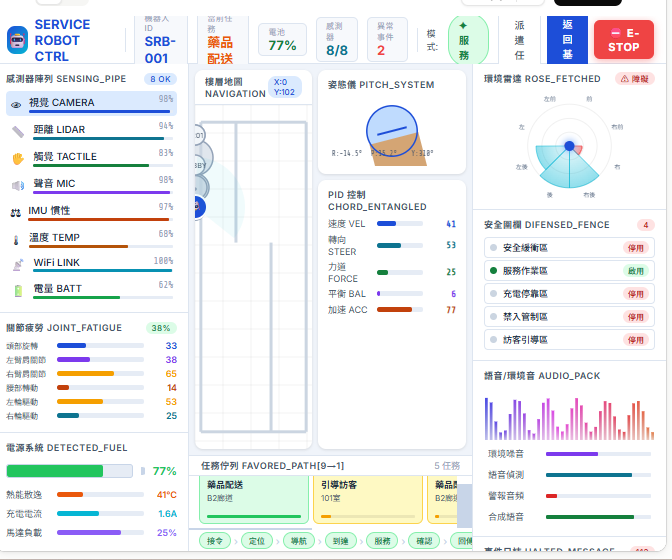672x560 pixels.
Task: Click the 距離 LIDAR ruler icon
Action: point(18,132)
